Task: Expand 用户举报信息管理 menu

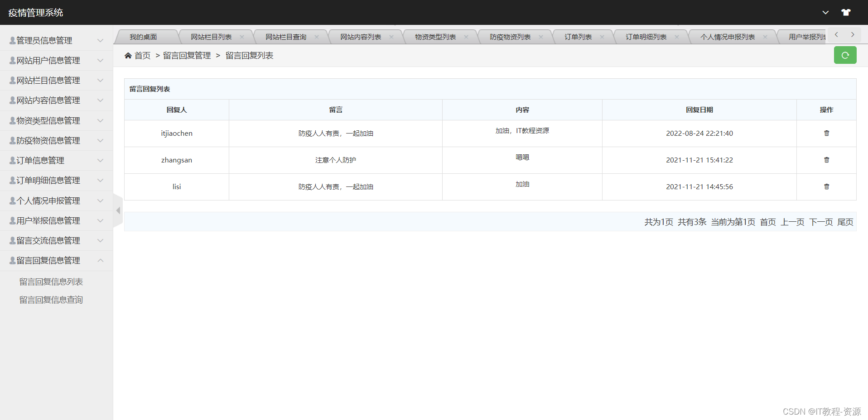Action: pos(56,220)
